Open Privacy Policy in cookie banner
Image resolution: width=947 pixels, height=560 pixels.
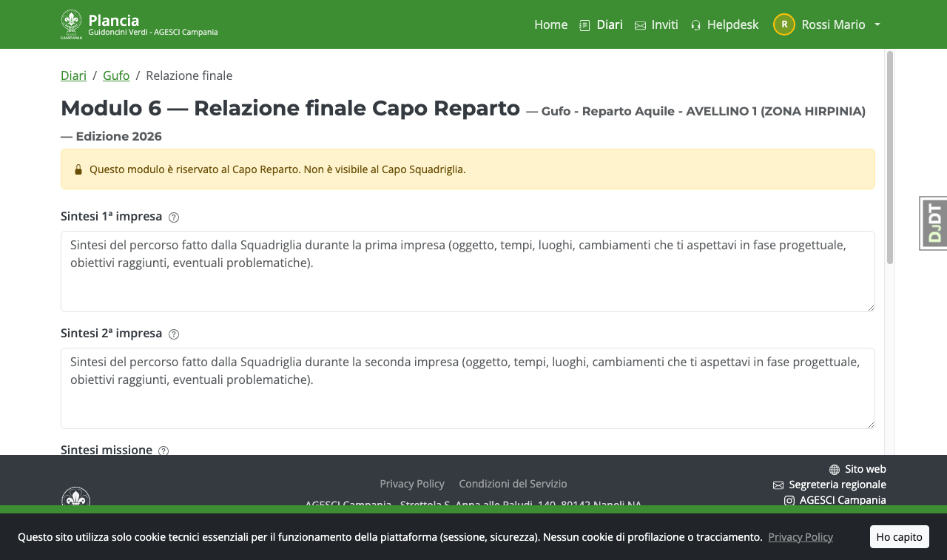coord(801,537)
